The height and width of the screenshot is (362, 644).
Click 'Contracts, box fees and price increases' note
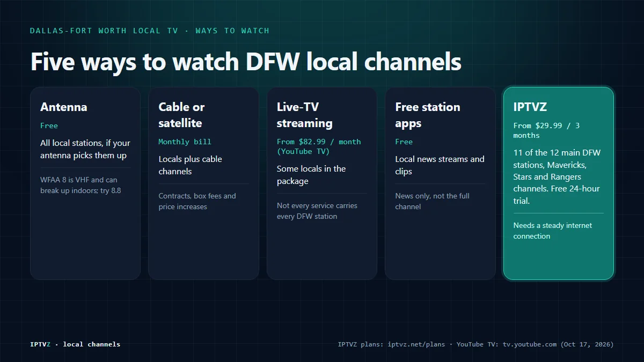pyautogui.click(x=197, y=201)
